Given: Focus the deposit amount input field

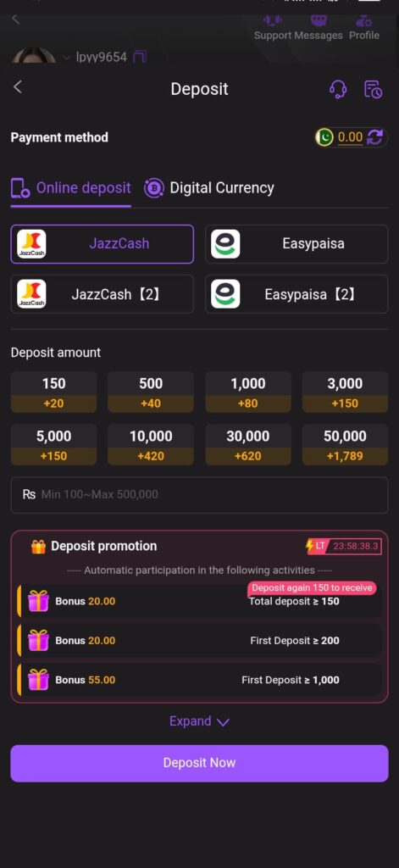Looking at the screenshot, I should (x=199, y=495).
